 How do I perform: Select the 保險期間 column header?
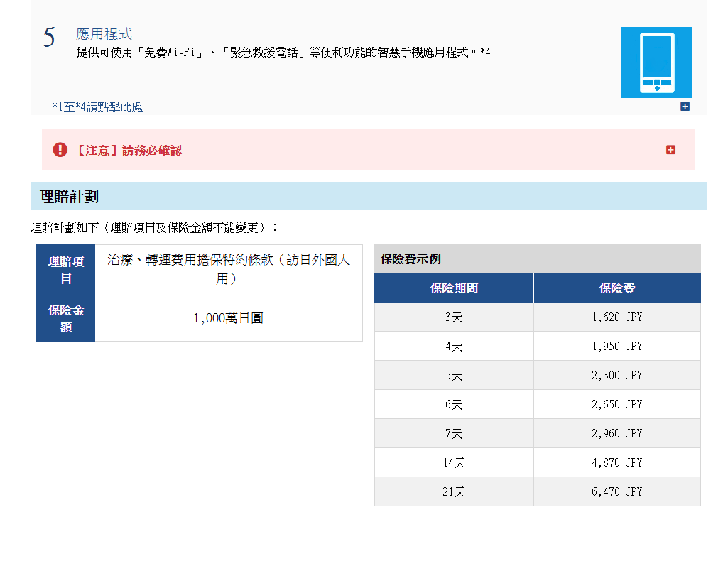tap(454, 288)
